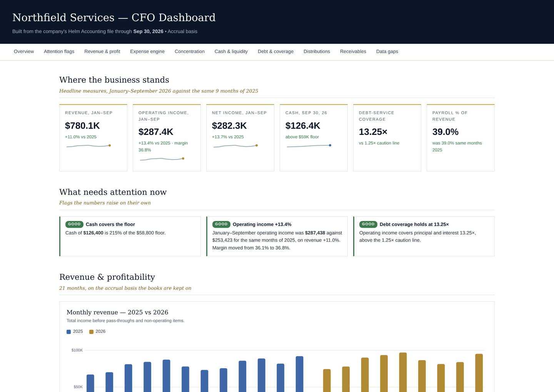Click the $287.4K operating income value
The height and width of the screenshot is (392, 554).
pos(156,132)
